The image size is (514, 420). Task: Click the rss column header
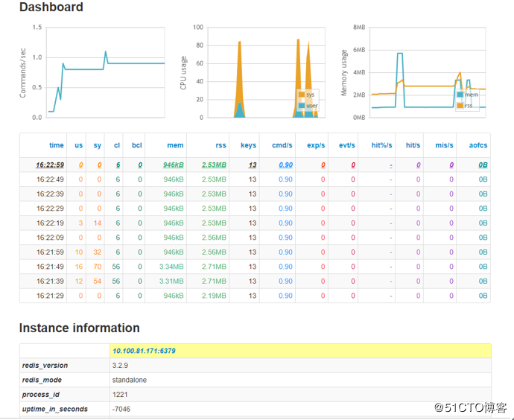(219, 145)
